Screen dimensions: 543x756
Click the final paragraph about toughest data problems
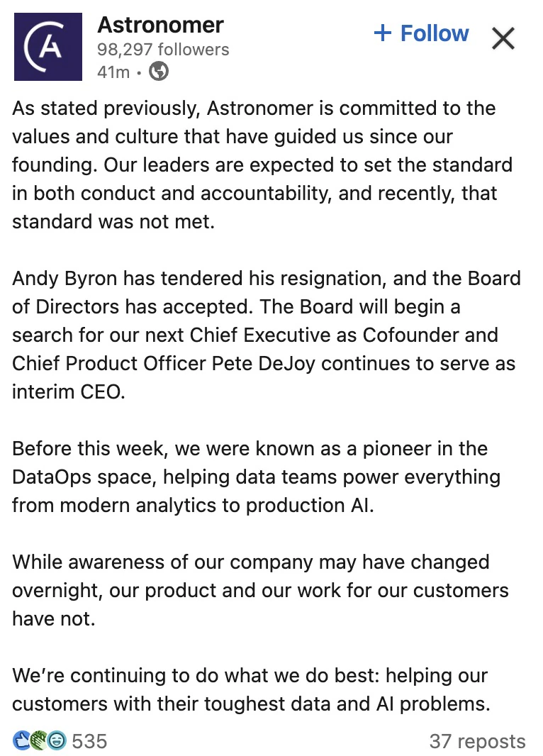click(251, 689)
